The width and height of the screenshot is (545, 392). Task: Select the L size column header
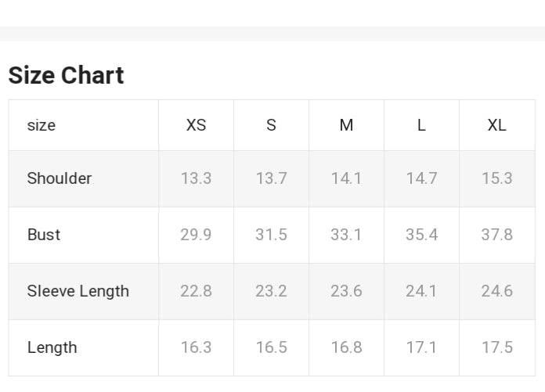click(421, 125)
